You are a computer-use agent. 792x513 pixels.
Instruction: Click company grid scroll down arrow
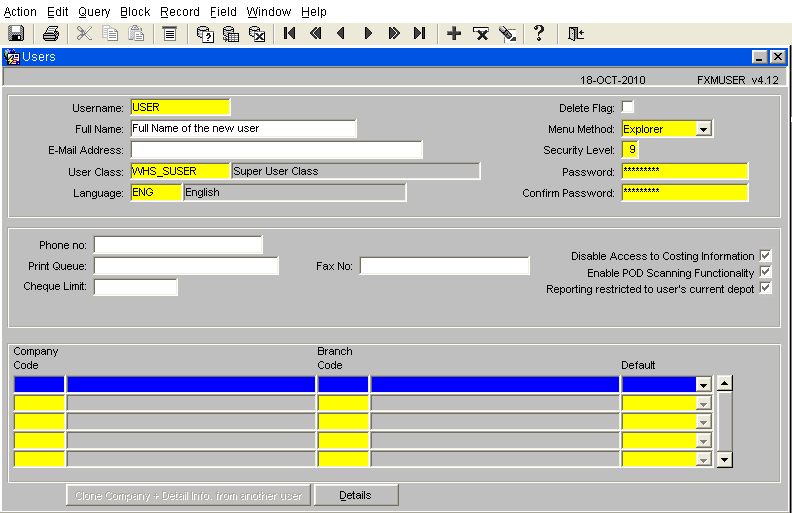pyautogui.click(x=724, y=459)
